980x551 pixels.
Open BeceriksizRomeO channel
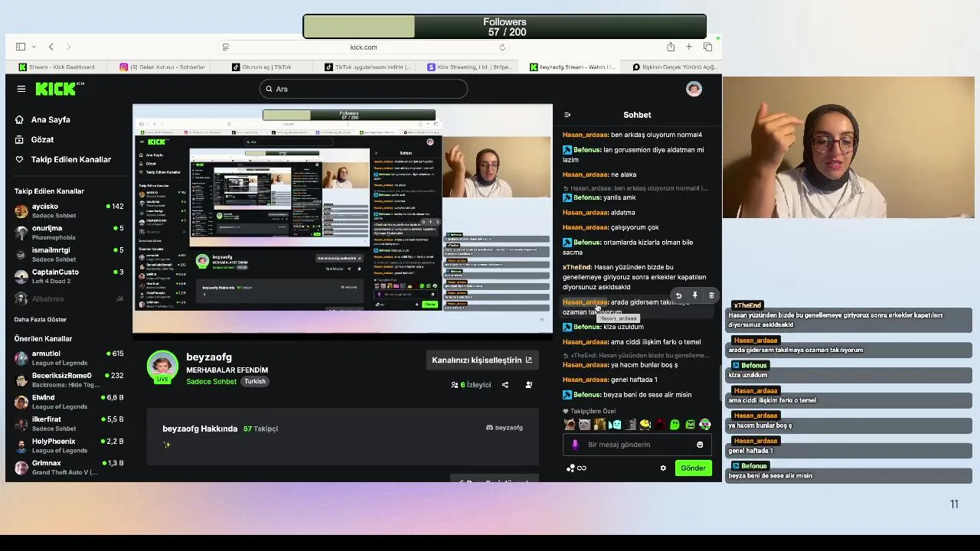pyautogui.click(x=69, y=380)
